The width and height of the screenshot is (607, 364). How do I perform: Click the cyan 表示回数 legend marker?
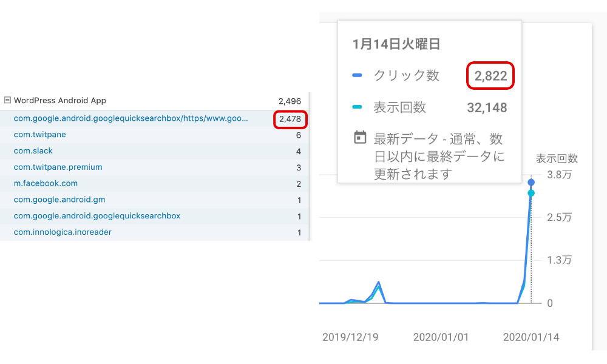click(x=357, y=106)
